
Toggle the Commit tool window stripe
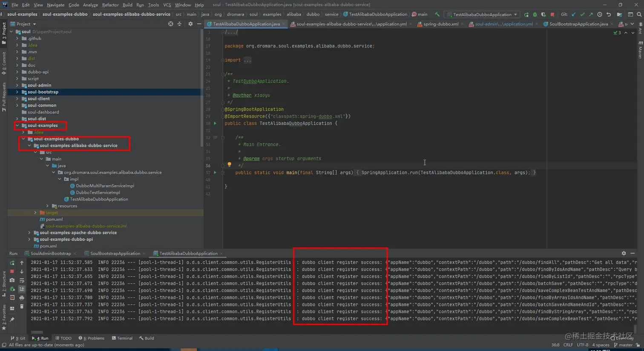[4, 63]
